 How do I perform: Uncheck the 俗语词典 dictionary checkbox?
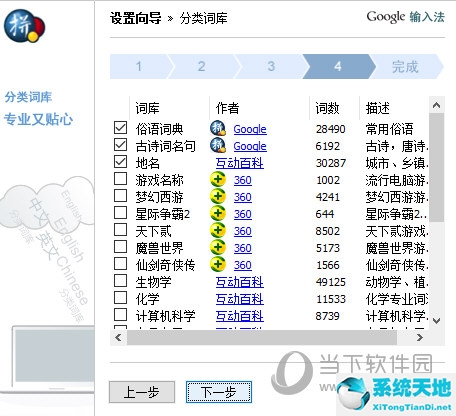pyautogui.click(x=120, y=127)
